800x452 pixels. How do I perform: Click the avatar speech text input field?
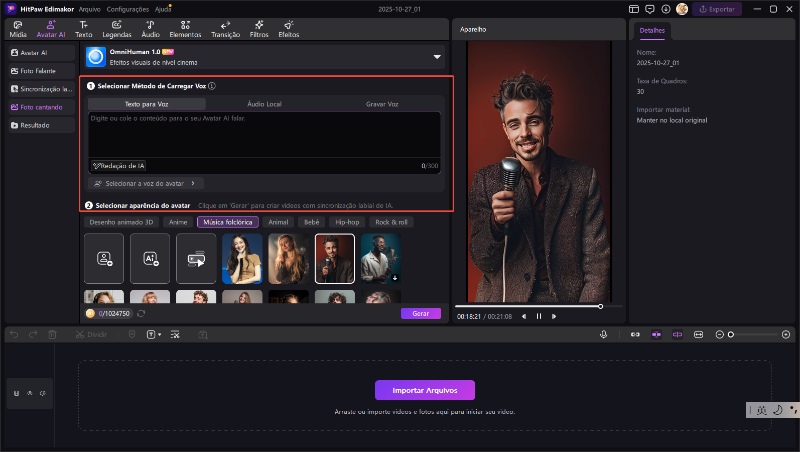pyautogui.click(x=264, y=135)
